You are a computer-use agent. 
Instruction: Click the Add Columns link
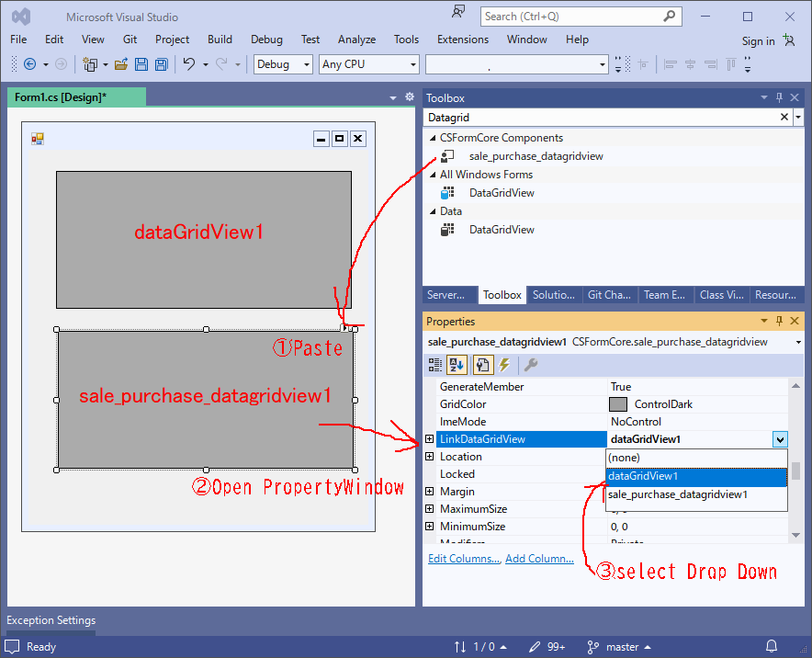click(x=539, y=558)
